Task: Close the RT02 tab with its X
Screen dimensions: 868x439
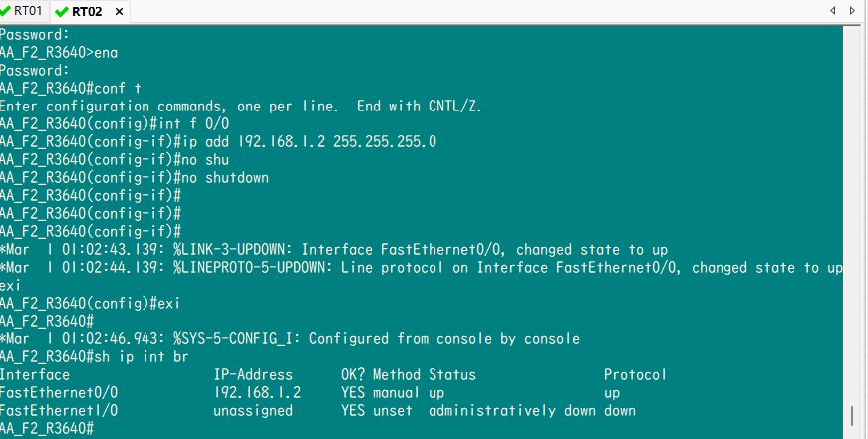Action: (x=120, y=12)
